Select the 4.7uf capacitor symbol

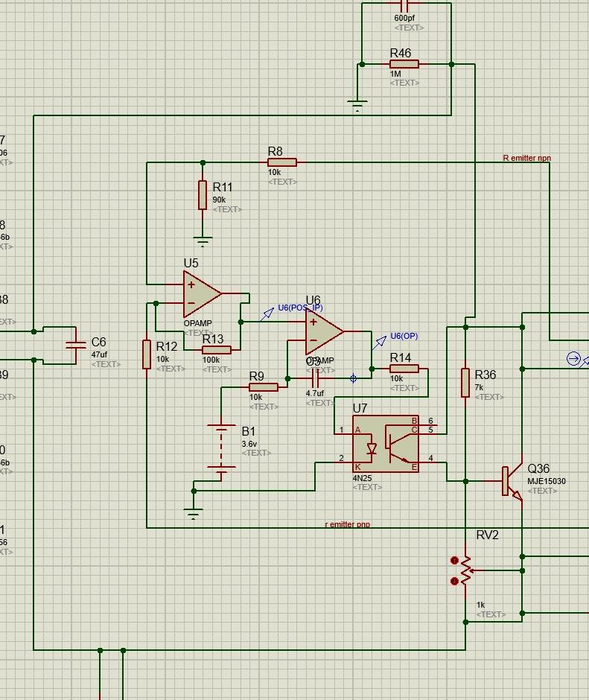point(315,379)
